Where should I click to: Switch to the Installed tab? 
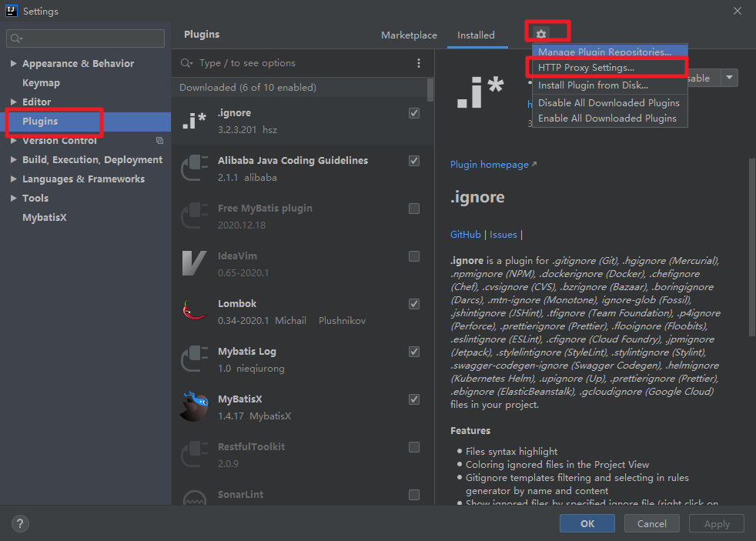coord(476,35)
